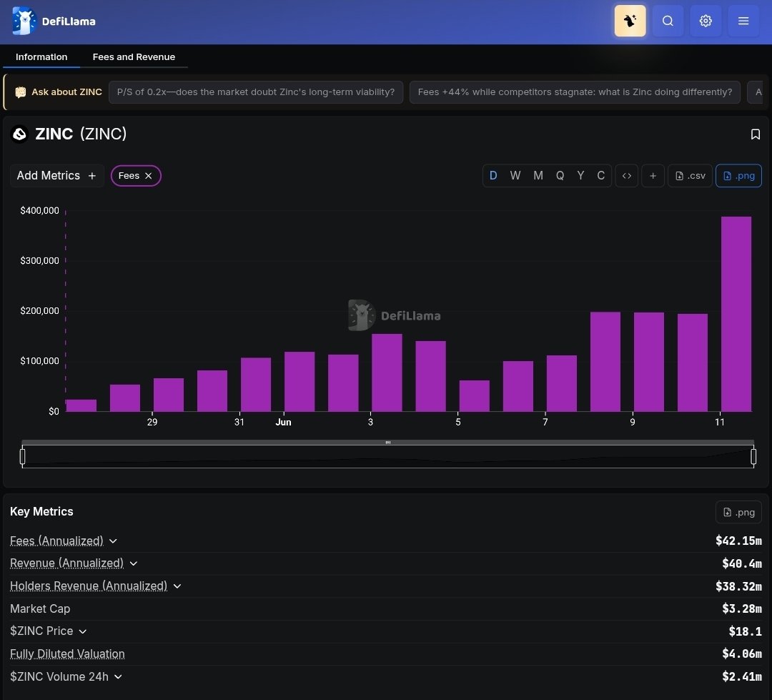Export the chart as .png
Image resolution: width=772 pixels, height=700 pixels.
pyautogui.click(x=738, y=176)
